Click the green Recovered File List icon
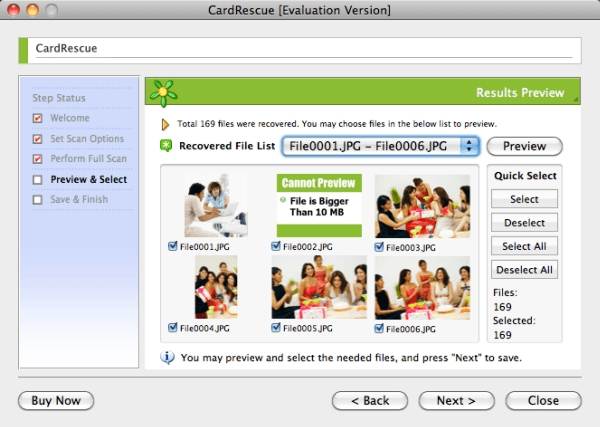Screen dimensions: 600x427 (x=166, y=145)
